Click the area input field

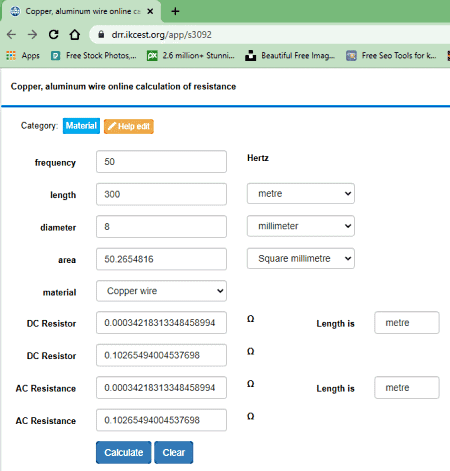pos(161,259)
